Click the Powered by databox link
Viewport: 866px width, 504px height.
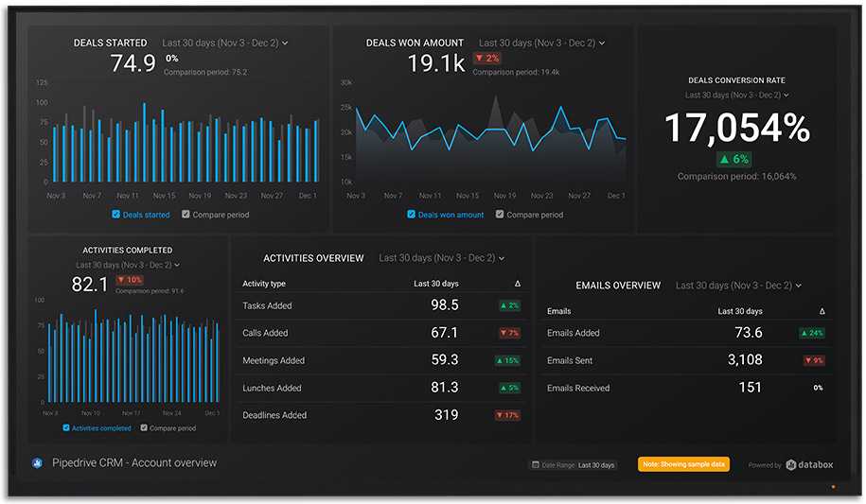tap(790, 465)
